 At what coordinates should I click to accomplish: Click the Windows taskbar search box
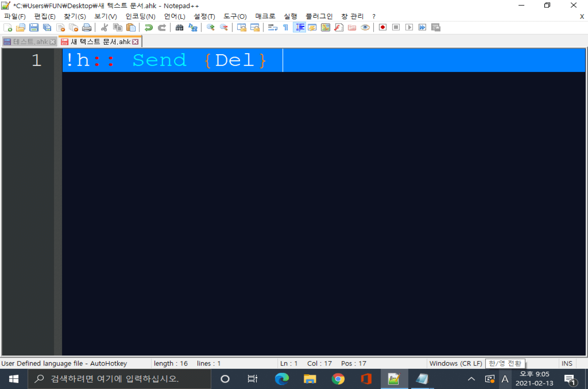[x=119, y=379]
